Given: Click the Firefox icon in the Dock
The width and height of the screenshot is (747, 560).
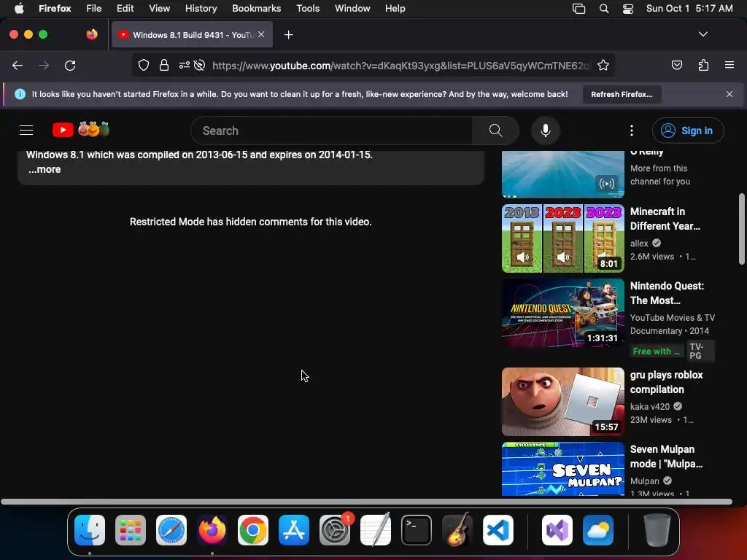Looking at the screenshot, I should click(212, 530).
